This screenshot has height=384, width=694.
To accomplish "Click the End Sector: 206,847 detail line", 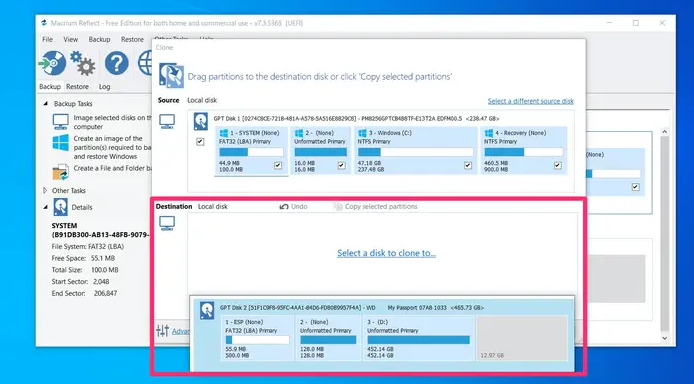I will click(84, 293).
